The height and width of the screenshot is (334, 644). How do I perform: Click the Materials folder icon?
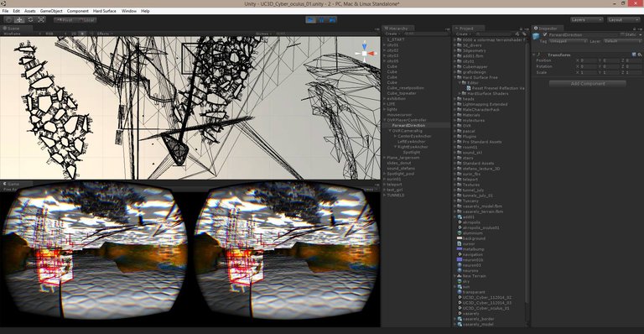[460, 115]
